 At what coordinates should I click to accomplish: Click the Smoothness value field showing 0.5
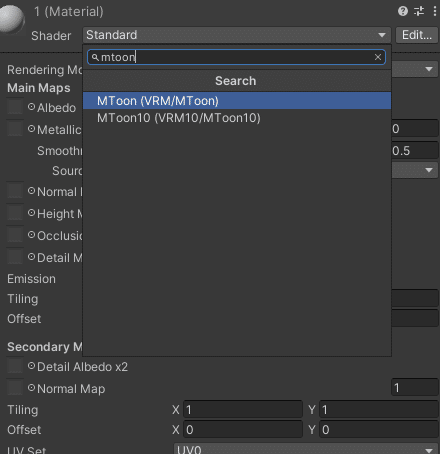click(x=415, y=151)
